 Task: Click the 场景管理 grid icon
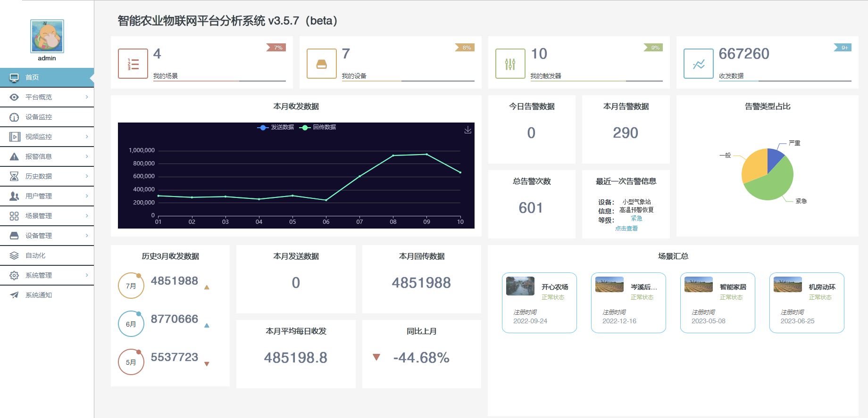click(x=14, y=216)
